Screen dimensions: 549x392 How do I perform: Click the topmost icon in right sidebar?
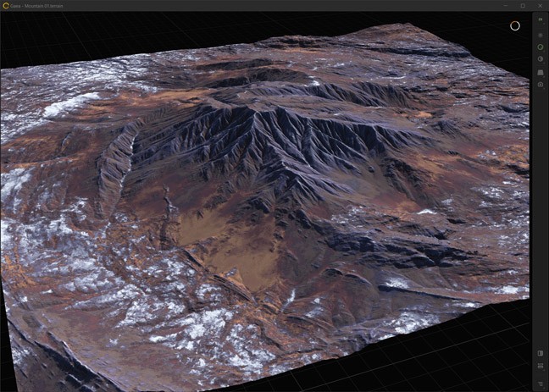(x=541, y=18)
